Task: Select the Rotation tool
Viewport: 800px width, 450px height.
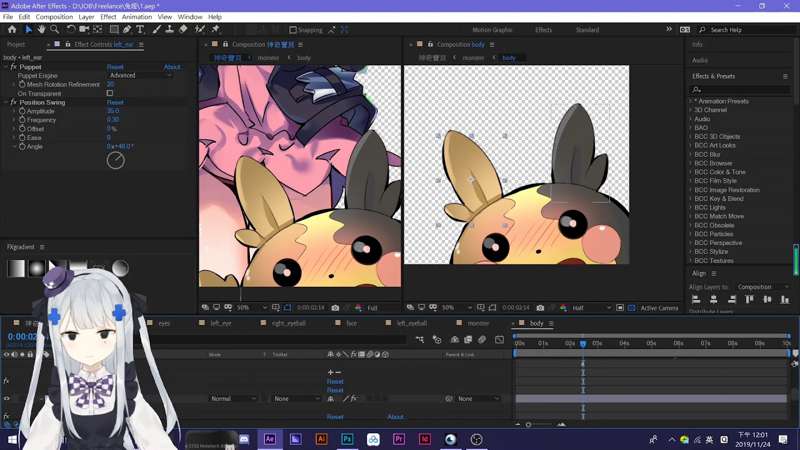Action: click(x=71, y=30)
